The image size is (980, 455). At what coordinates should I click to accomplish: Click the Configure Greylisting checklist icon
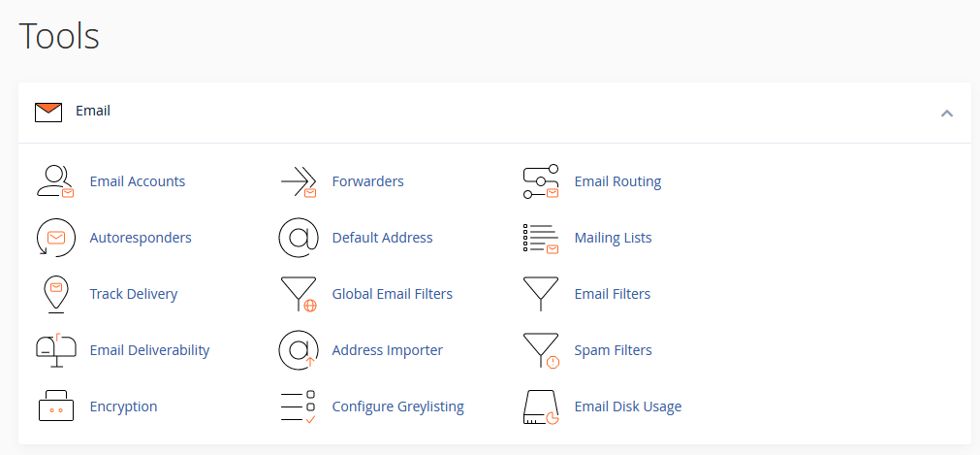tap(299, 406)
